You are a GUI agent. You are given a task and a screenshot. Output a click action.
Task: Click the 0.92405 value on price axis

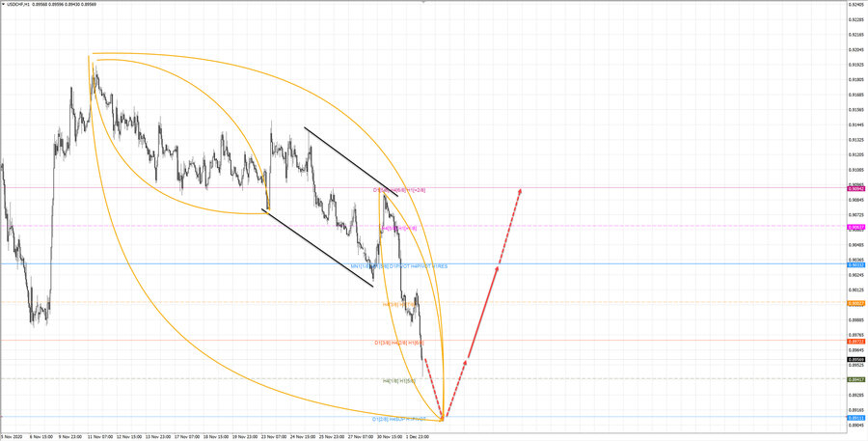tap(856, 5)
